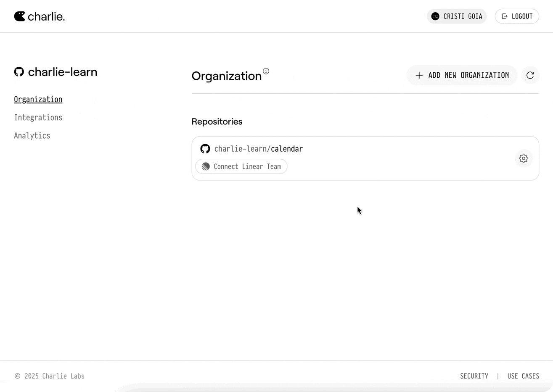The height and width of the screenshot is (392, 553).
Task: Go to the Analytics section
Action: (32, 136)
